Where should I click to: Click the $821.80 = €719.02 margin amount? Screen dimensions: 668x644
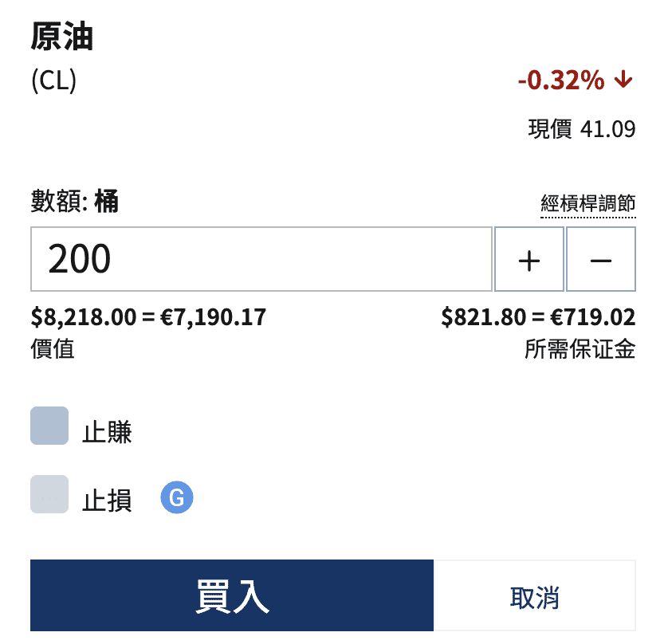pyautogui.click(x=540, y=316)
